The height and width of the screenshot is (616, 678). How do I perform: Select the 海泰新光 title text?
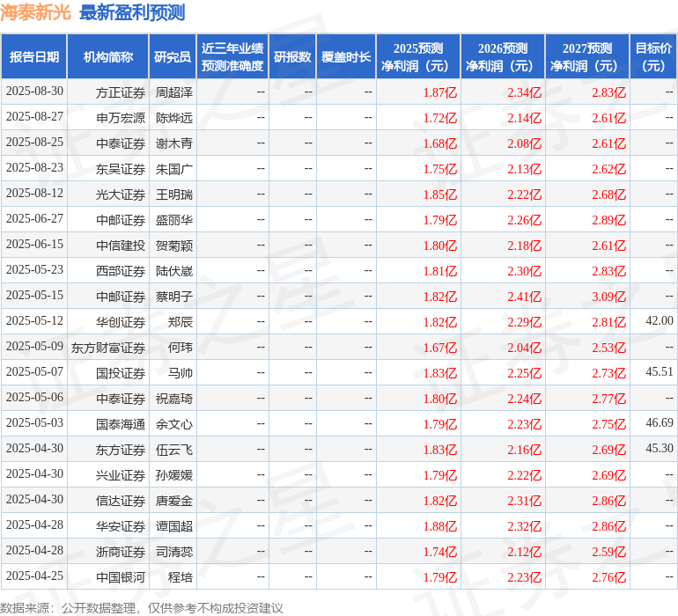[x=35, y=12]
